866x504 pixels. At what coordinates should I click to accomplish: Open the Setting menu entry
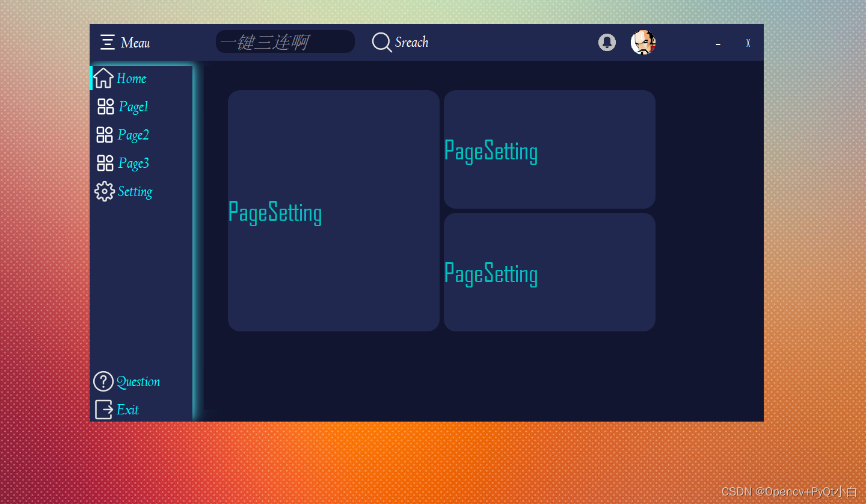pyautogui.click(x=135, y=191)
